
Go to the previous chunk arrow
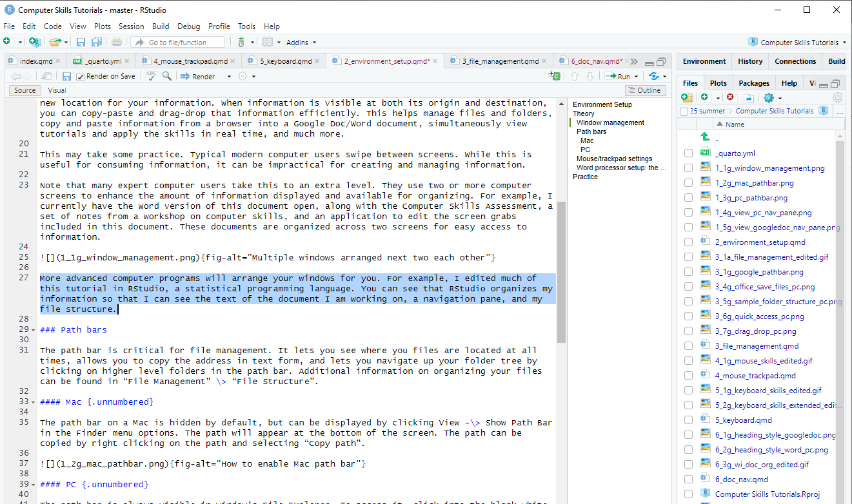(575, 76)
